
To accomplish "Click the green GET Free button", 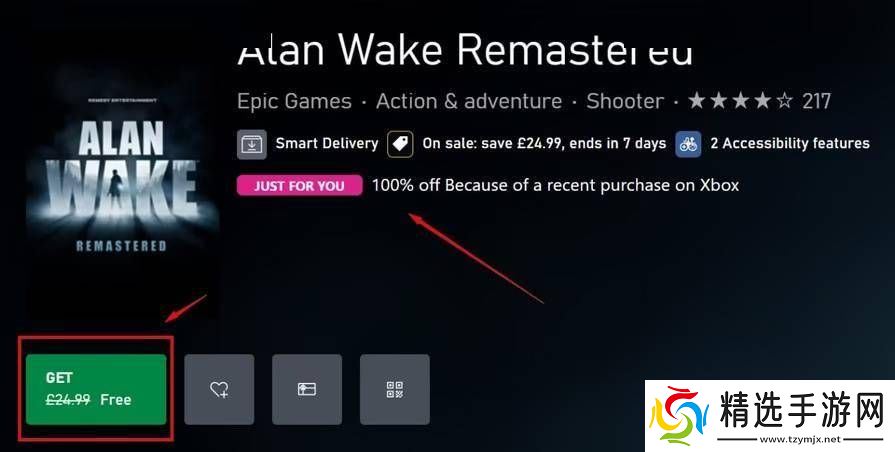I will pos(96,389).
